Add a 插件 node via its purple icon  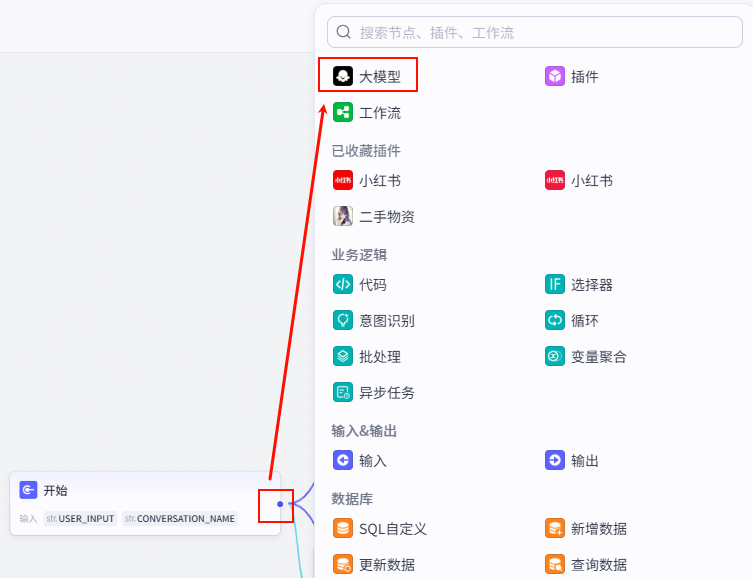click(555, 76)
